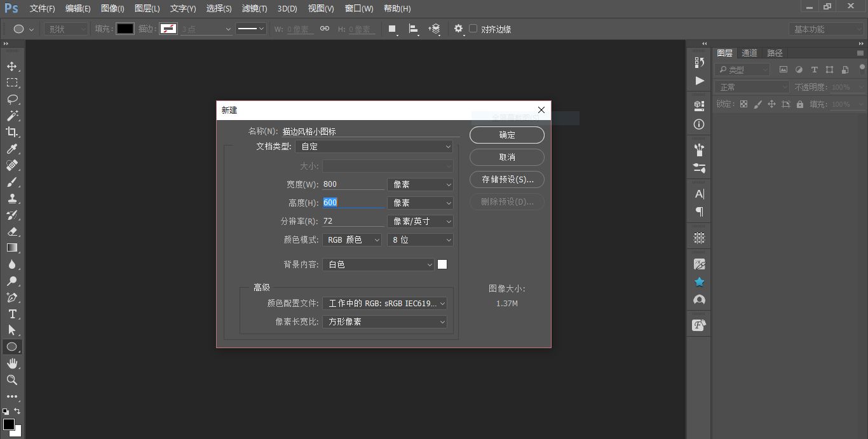Viewport: 868px width, 439px height.
Task: Toggle shape layer filter icon
Action: click(829, 70)
